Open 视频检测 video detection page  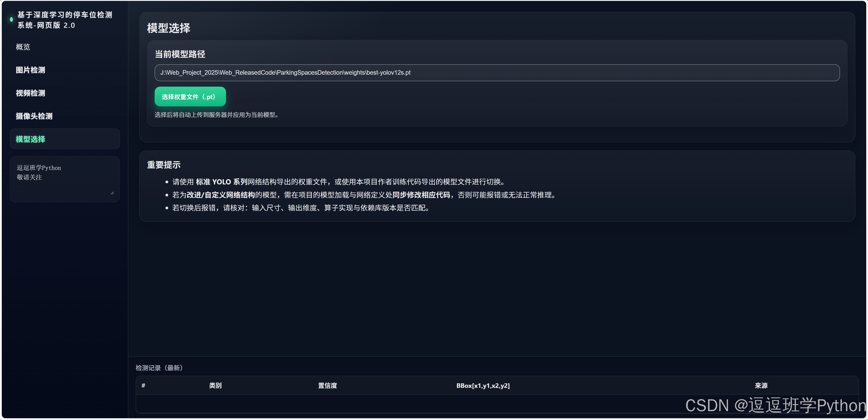pyautogui.click(x=30, y=93)
